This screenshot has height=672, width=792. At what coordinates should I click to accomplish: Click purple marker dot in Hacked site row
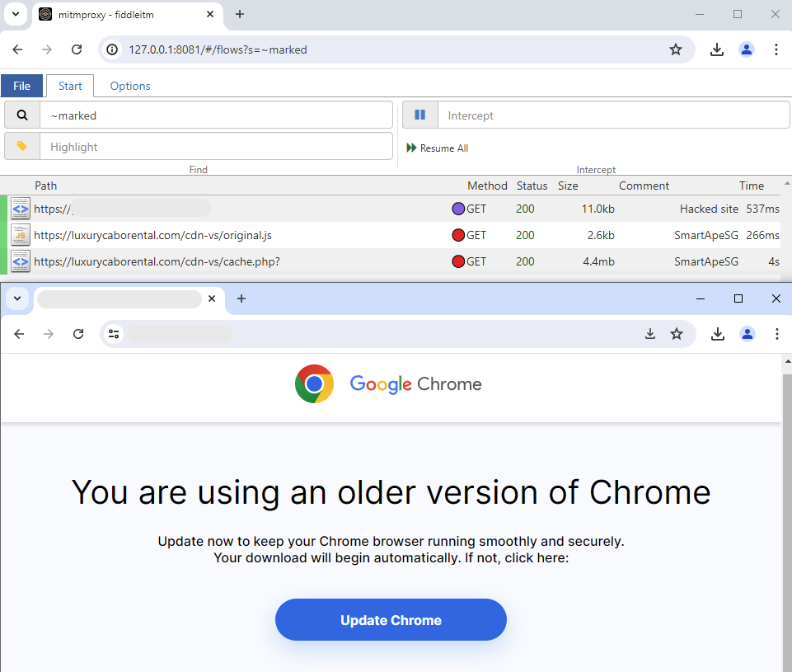click(x=458, y=209)
